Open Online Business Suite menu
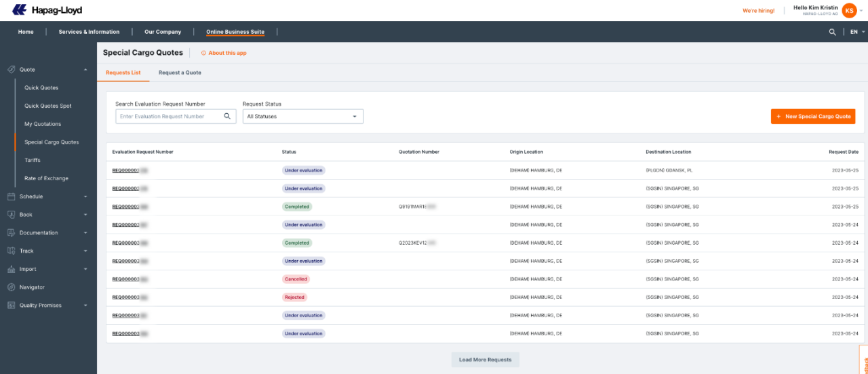Viewport: 868px width, 374px height. [235, 32]
